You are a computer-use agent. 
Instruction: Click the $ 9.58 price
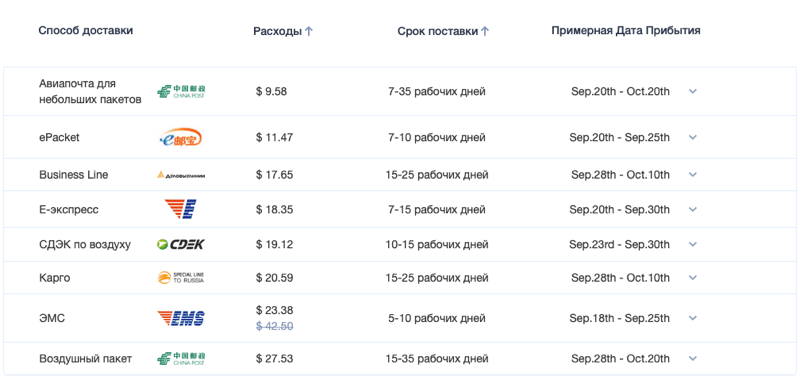271,92
